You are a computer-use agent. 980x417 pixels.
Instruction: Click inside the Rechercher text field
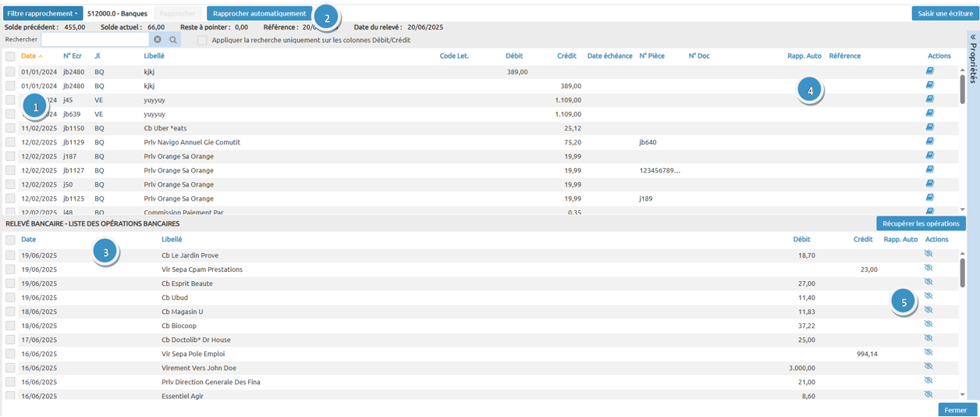(x=94, y=40)
